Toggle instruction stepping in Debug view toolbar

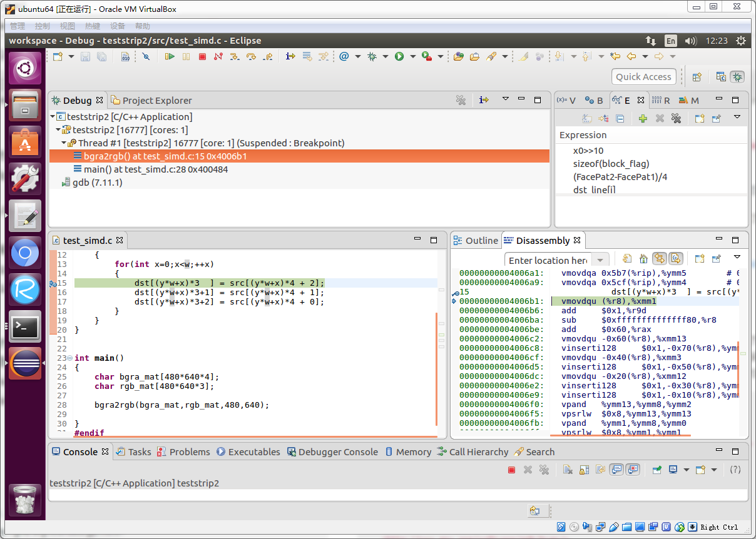coord(484,100)
